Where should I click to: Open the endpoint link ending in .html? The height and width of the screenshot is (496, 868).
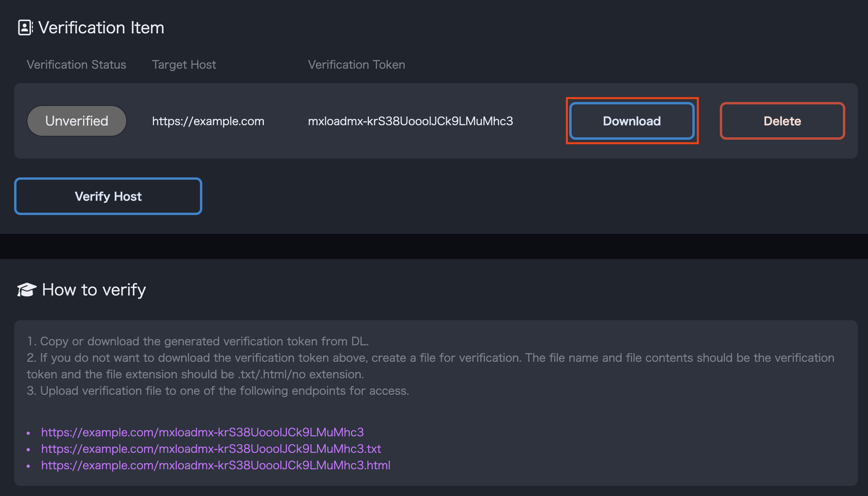pyautogui.click(x=216, y=465)
